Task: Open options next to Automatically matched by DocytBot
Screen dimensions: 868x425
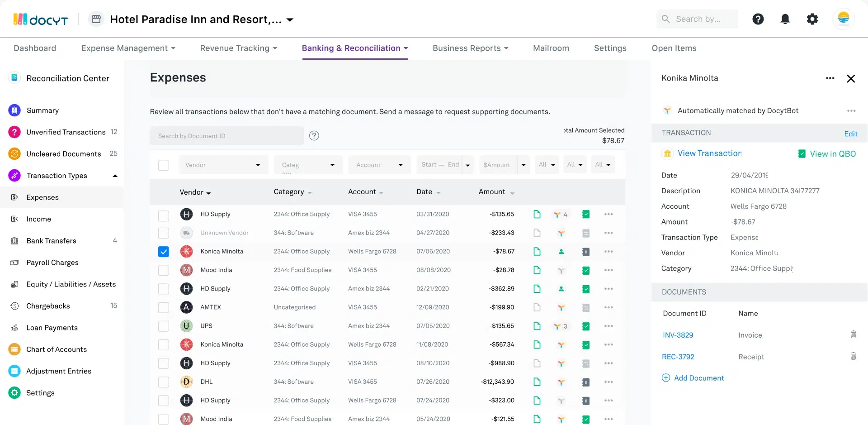Action: coord(851,111)
